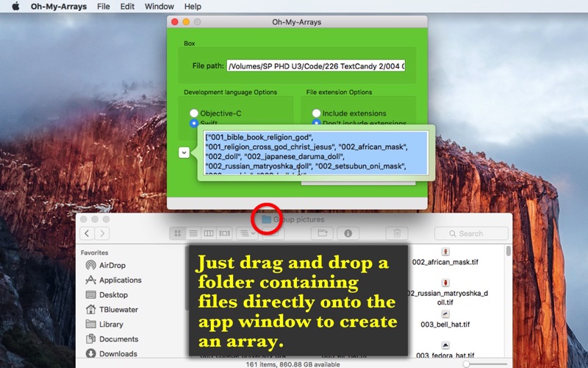Click the Finder Search field
Viewport: 588px width, 368px height.
tap(471, 233)
